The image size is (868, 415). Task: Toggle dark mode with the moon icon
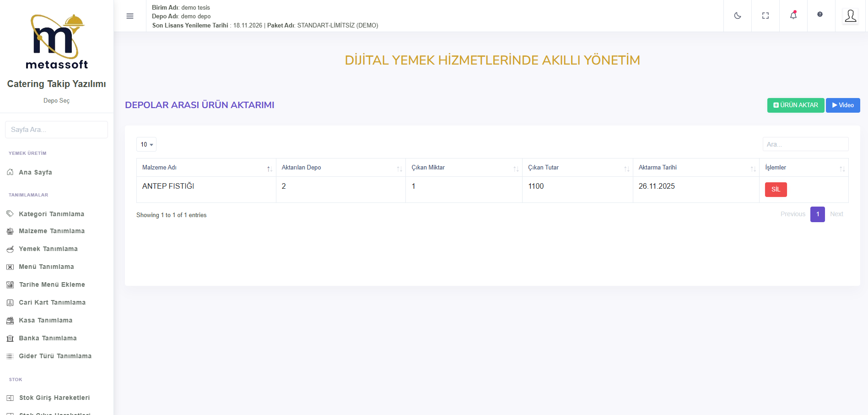[x=737, y=16]
